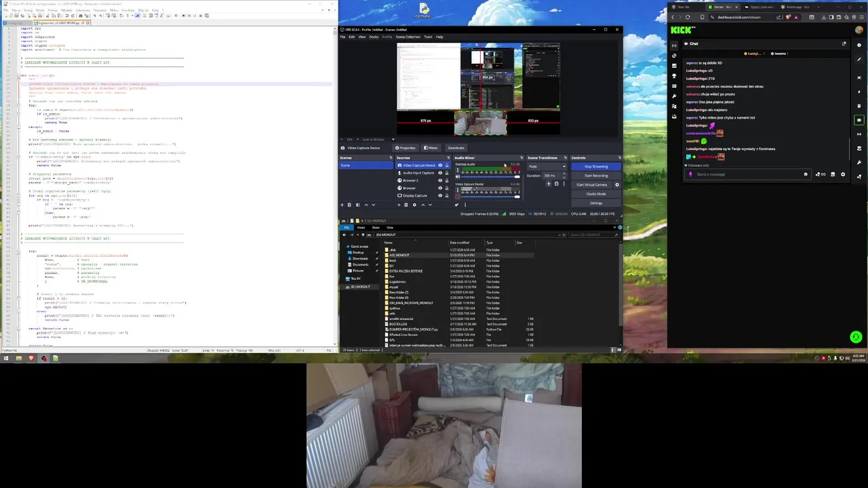Add a new scene in OBS
868x488 pixels.
click(x=342, y=205)
